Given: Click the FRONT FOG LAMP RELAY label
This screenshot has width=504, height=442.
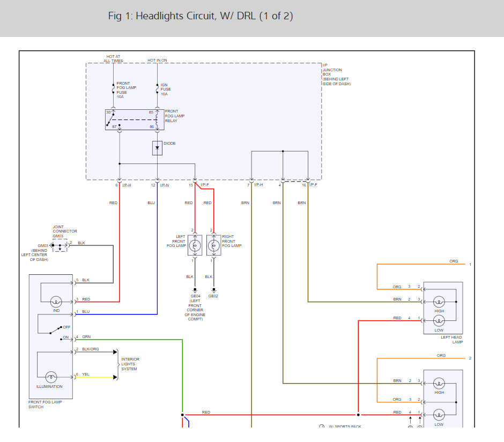Looking at the screenshot, I should [175, 116].
